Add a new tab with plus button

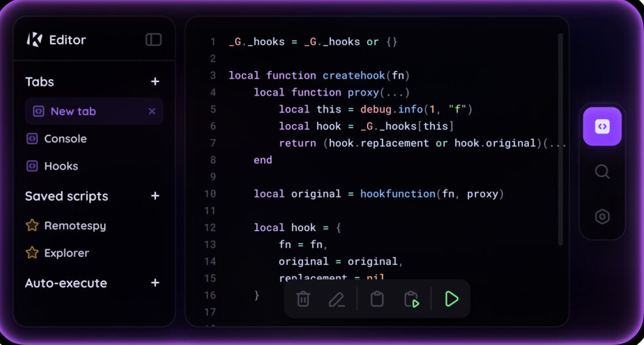point(155,81)
